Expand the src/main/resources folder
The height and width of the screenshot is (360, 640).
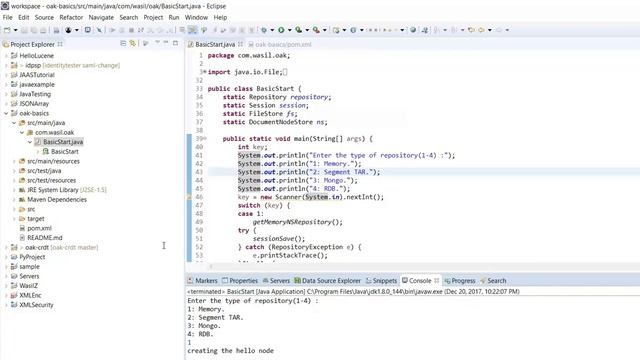coord(14,161)
